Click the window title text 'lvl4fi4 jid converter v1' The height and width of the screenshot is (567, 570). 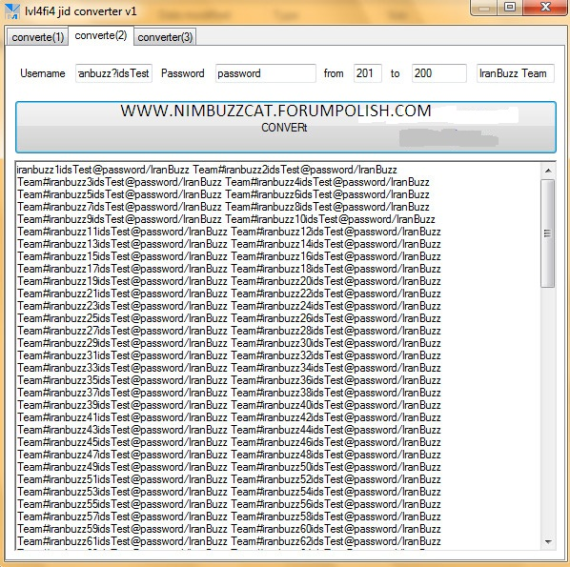point(81,11)
